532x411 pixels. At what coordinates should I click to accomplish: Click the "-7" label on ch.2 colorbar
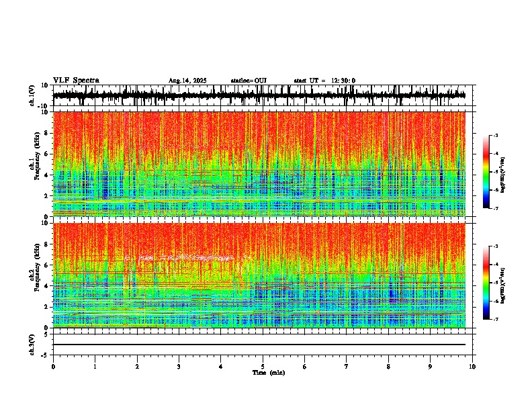tap(495, 319)
